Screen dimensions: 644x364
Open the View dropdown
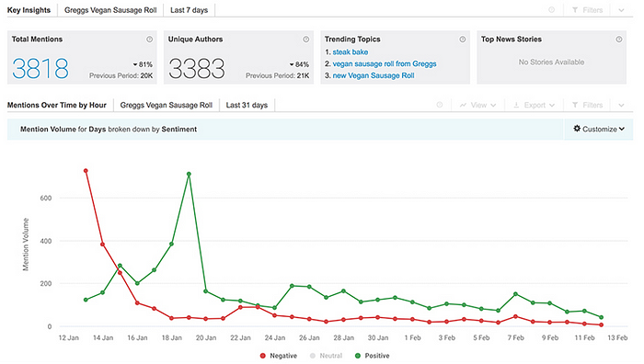(x=477, y=105)
